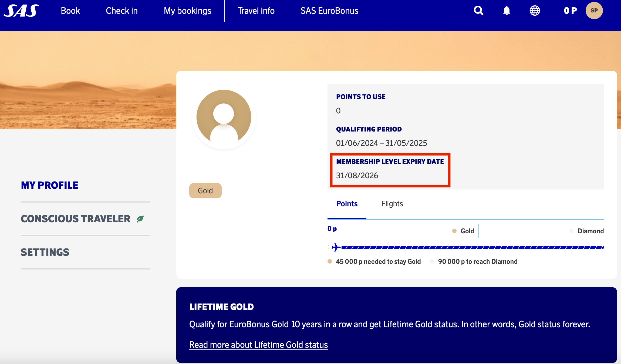Change language using the globe icon
The width and height of the screenshot is (621, 364).
tap(535, 11)
